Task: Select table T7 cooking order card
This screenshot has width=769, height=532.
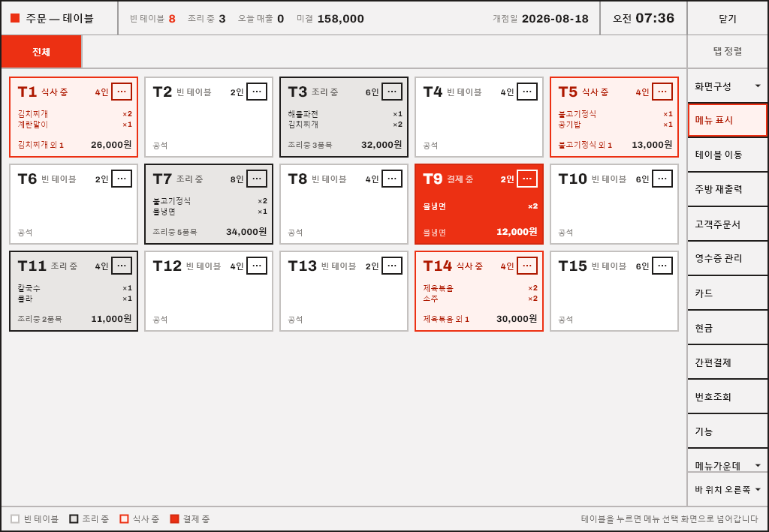Action: pyautogui.click(x=209, y=204)
